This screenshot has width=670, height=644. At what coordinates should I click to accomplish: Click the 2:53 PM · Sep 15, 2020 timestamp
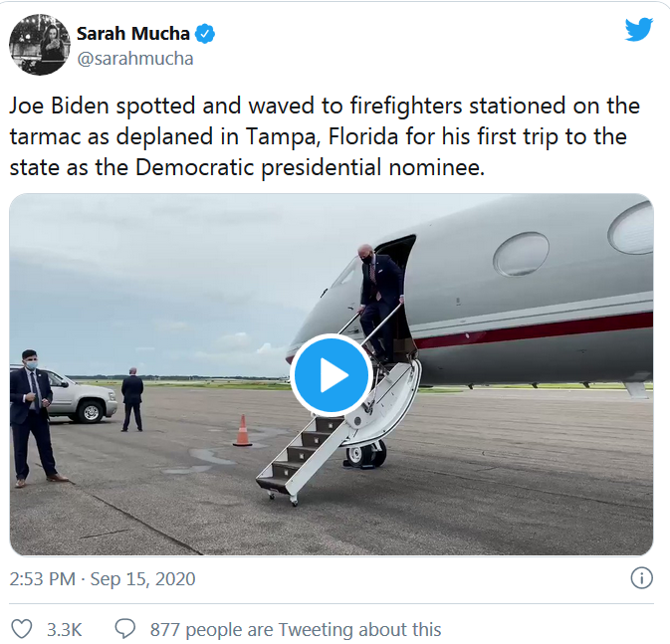[103, 578]
